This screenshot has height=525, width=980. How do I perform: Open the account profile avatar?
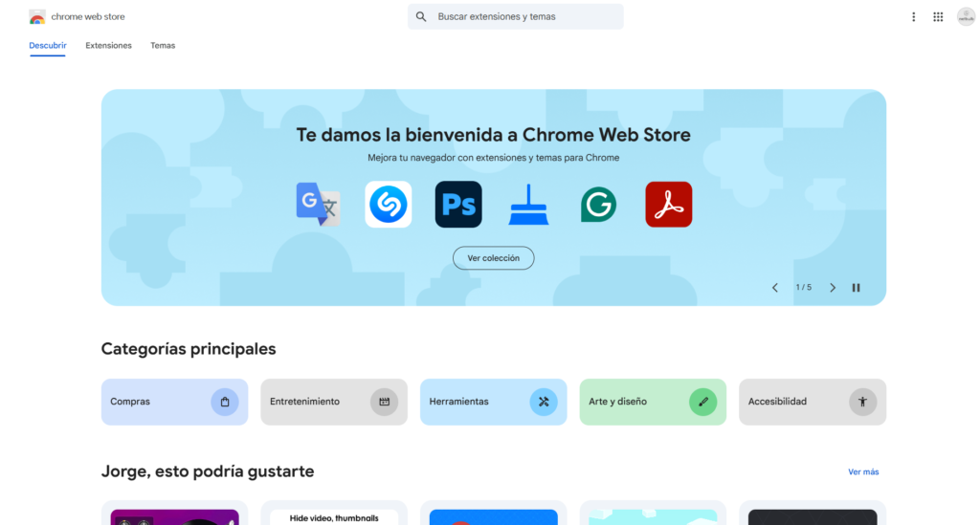(x=966, y=17)
